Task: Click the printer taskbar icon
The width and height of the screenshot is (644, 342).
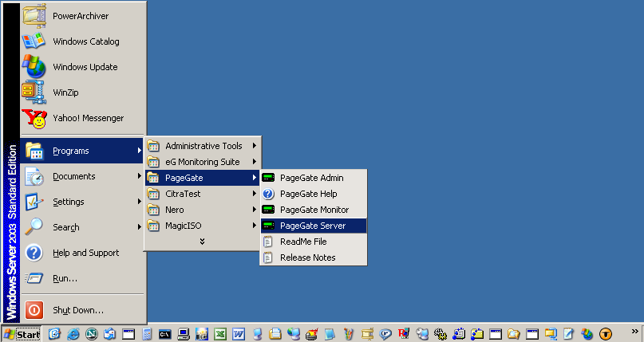Action: 275,334
